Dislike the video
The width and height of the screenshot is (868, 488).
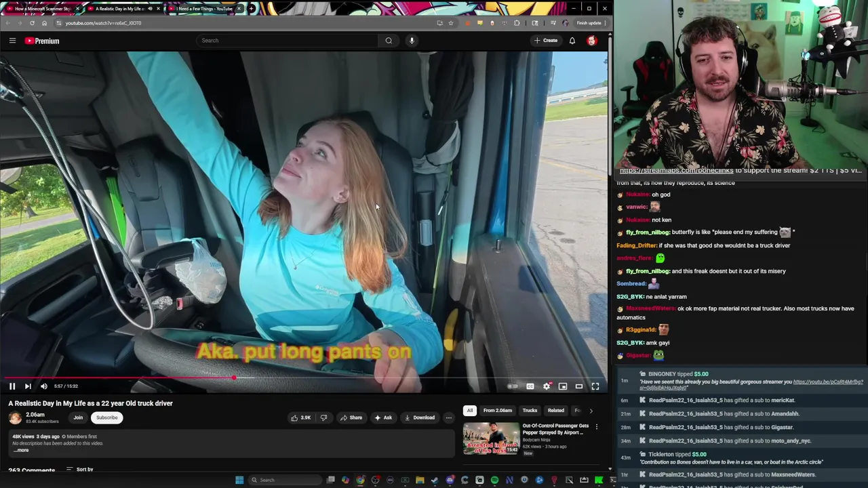(323, 418)
